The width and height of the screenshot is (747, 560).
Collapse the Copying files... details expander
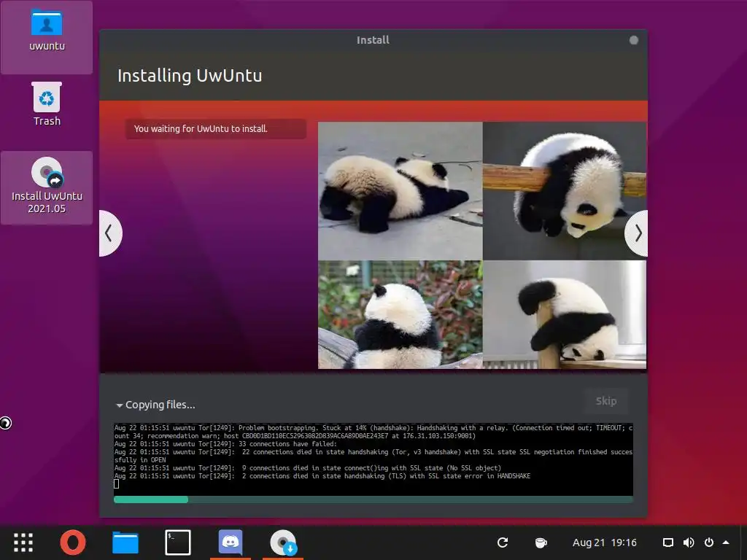[156, 405]
